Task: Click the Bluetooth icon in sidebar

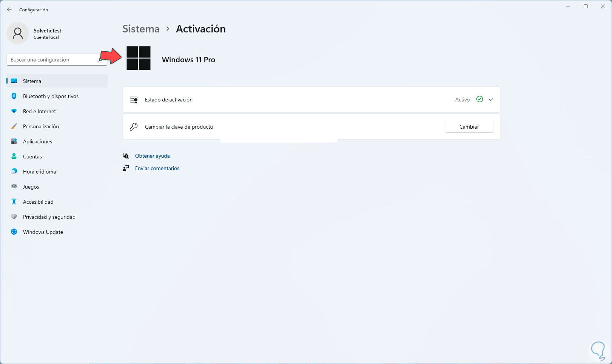Action: (x=14, y=96)
